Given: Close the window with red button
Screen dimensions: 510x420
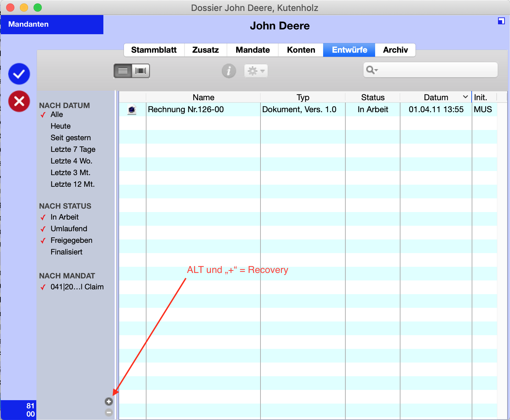Looking at the screenshot, I should click(11, 8).
